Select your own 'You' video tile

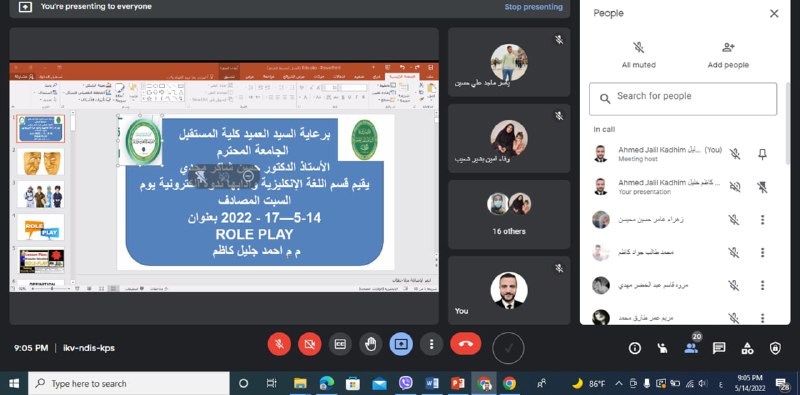[x=509, y=290]
